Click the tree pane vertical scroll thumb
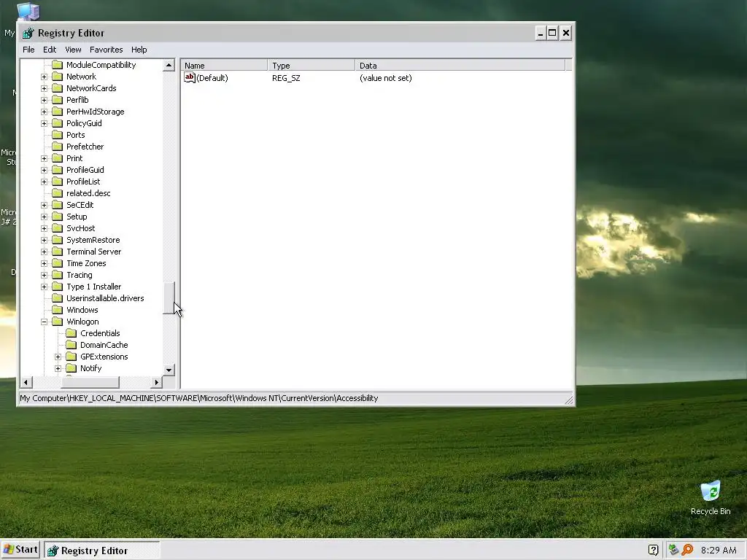747x560 pixels. pos(169,297)
